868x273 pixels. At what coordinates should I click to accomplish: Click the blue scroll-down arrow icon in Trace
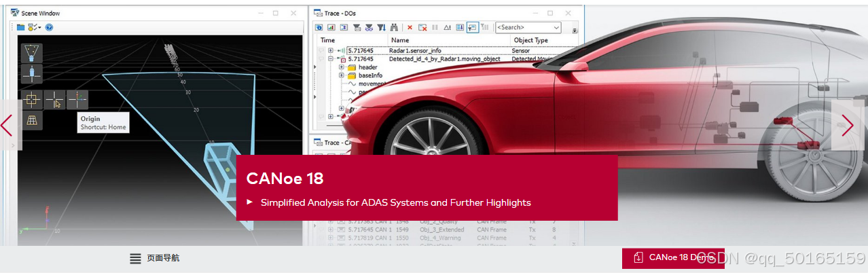pos(460,27)
